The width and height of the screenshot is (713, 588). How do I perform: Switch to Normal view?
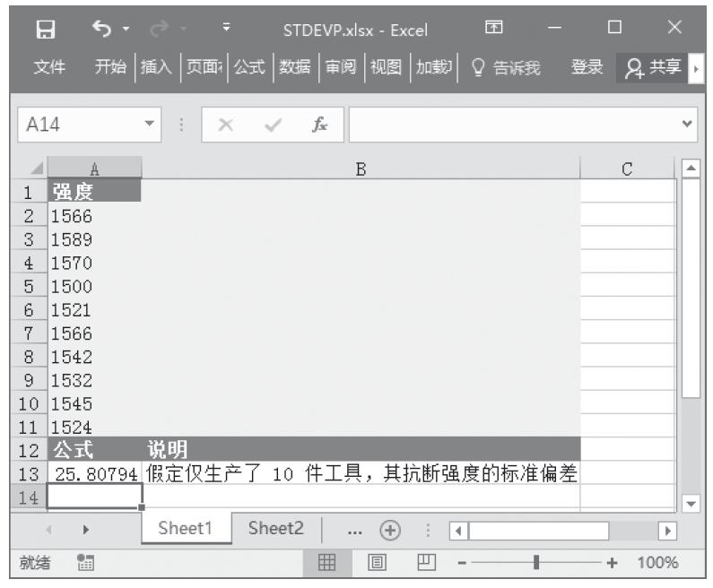tap(328, 564)
